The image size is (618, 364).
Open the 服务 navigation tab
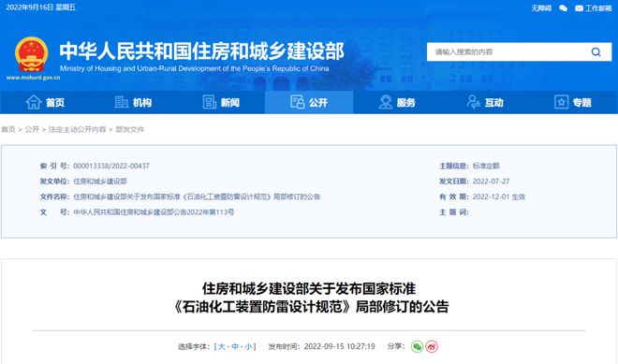[x=397, y=102]
